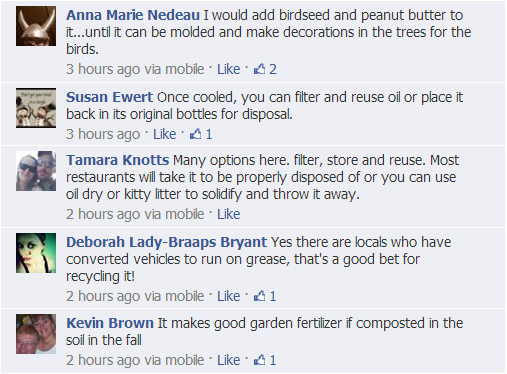507x374 pixels.
Task: Click thumbs-up icon on Kevin Brown's comment
Action: 259,360
